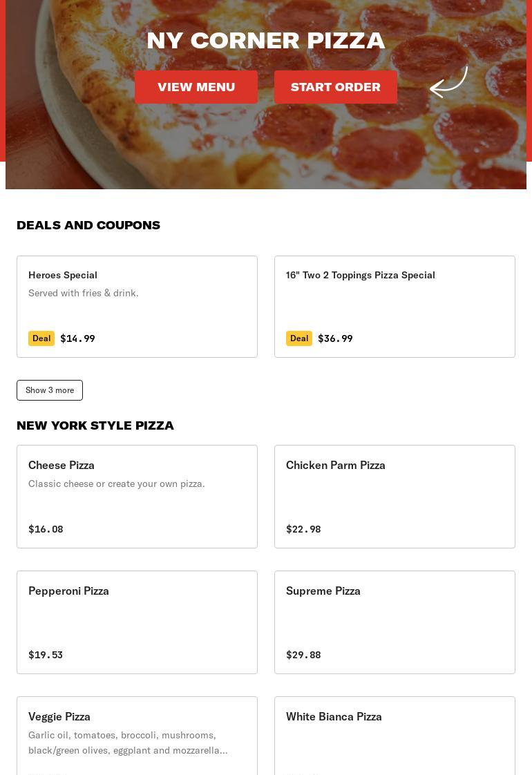The height and width of the screenshot is (775, 532).
Task: Click the View Menu button
Action: coord(196,87)
